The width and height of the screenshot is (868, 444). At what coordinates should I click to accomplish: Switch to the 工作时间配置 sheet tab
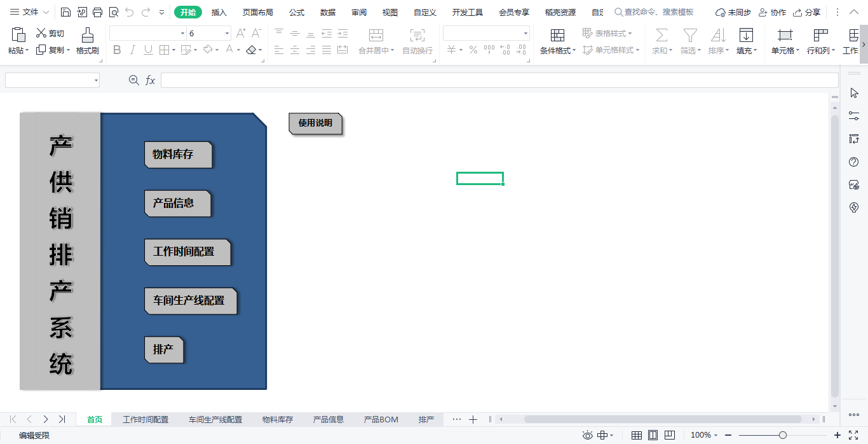coord(146,419)
